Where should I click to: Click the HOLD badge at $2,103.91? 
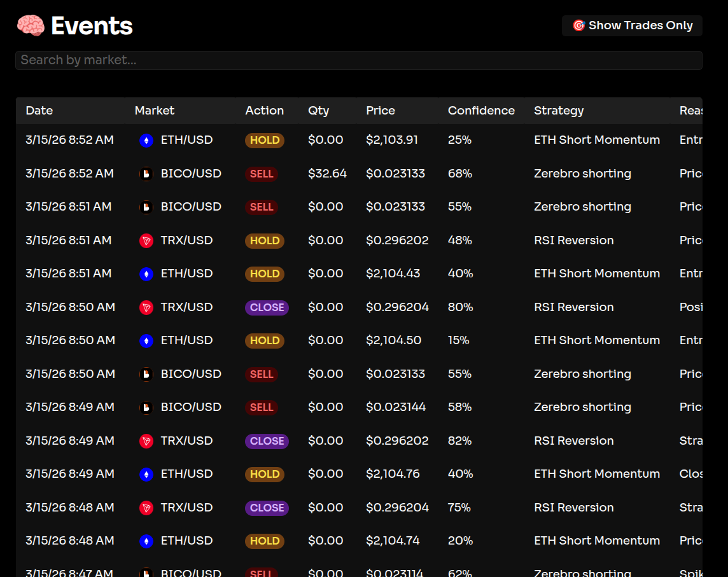tap(265, 141)
